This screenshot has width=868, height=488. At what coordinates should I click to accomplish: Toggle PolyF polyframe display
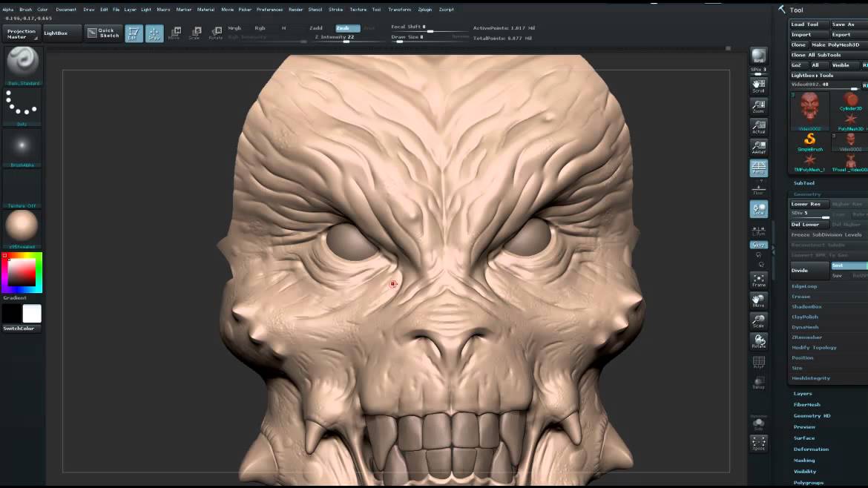(758, 362)
